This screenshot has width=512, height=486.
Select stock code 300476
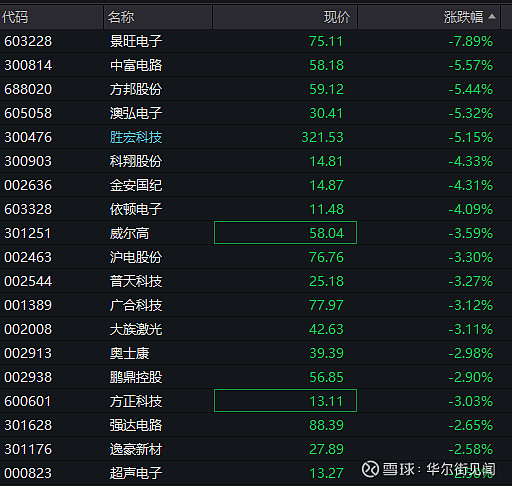(28, 137)
